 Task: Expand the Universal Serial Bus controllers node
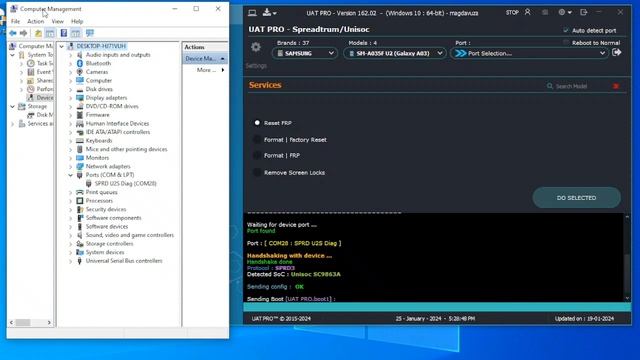[71, 261]
